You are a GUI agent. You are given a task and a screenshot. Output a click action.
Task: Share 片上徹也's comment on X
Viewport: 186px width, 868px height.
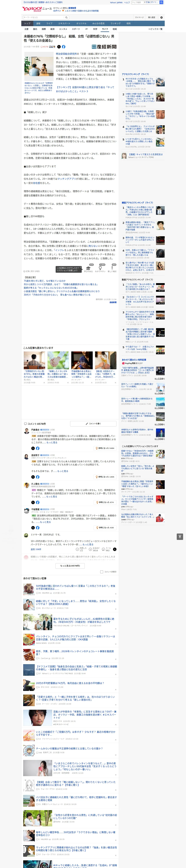pyautogui.click(x=33, y=502)
